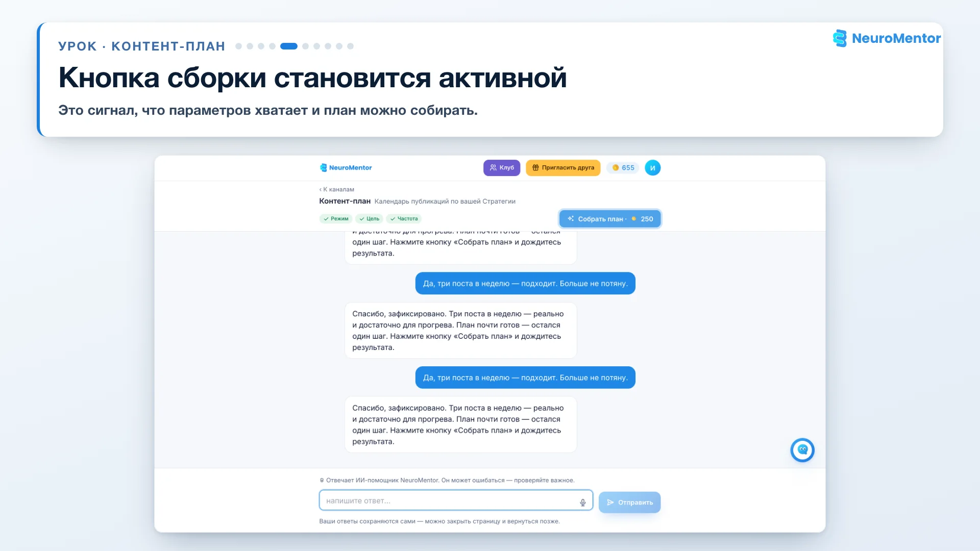Click the slide title Кнопка сборки становится активной
980x551 pixels.
[312, 78]
